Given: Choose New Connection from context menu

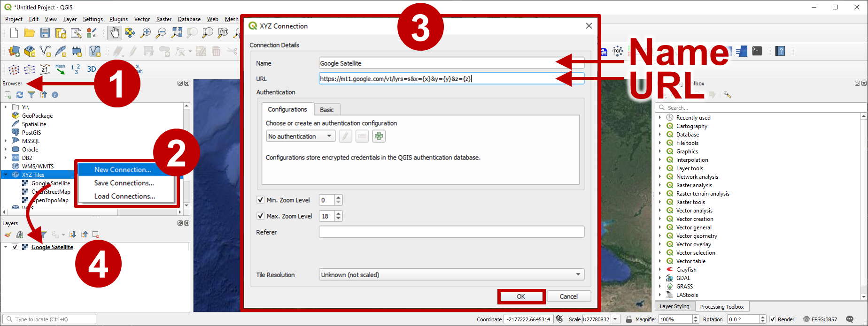Looking at the screenshot, I should click(x=123, y=170).
